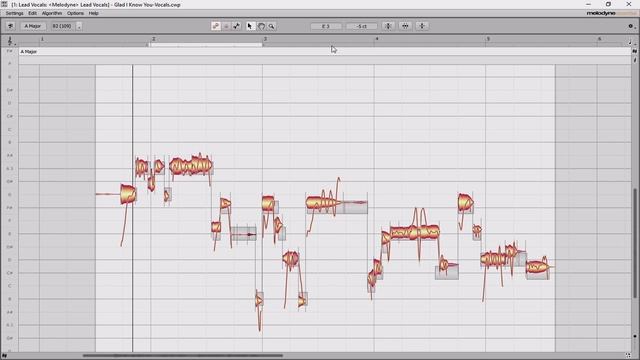
Task: Click bar 2 marker in the ruler
Action: coord(153,39)
